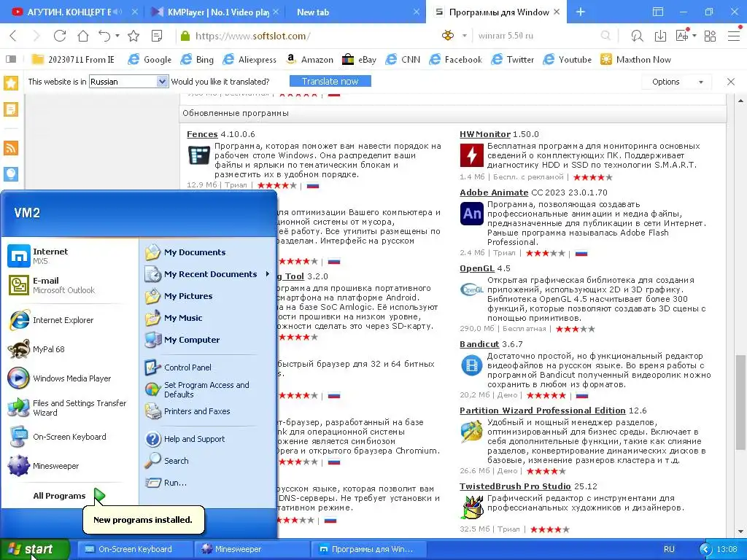Expand hidden system tray icons arrow

tap(705, 549)
